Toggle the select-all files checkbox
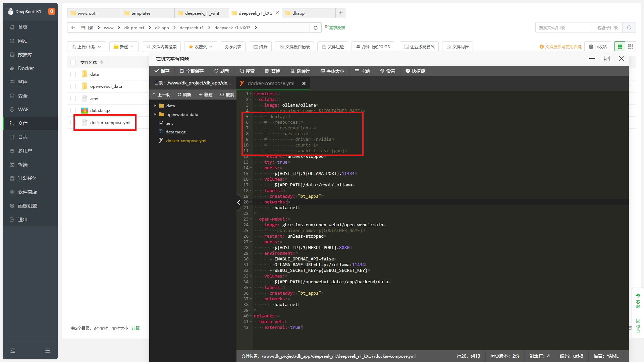The image size is (644, 362). [x=73, y=62]
